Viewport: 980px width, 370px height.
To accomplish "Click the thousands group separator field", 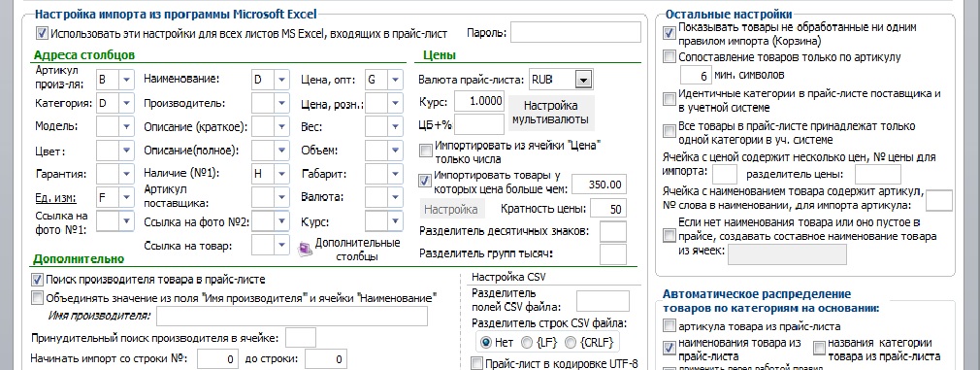I will [x=612, y=254].
